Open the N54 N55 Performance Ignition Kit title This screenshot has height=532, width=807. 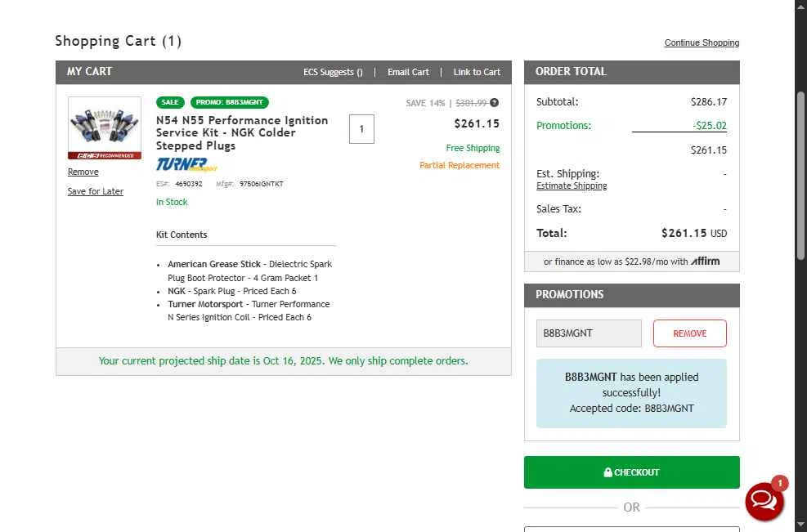pos(242,132)
